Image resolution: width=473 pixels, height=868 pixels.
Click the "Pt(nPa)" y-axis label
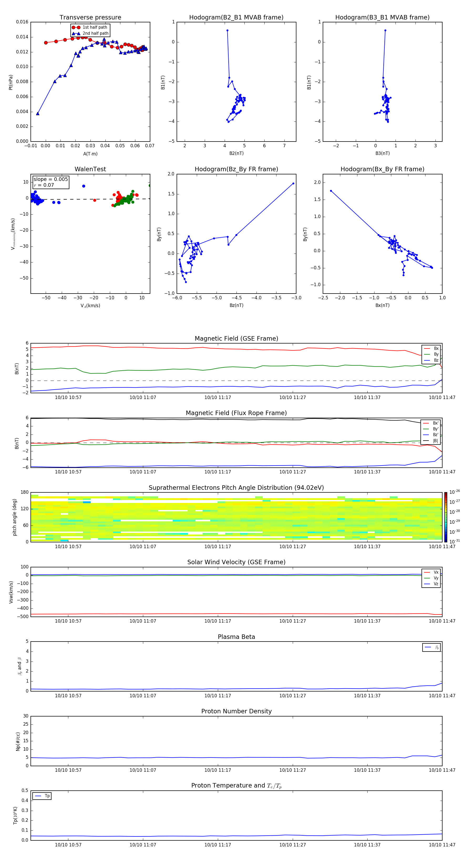click(11, 82)
